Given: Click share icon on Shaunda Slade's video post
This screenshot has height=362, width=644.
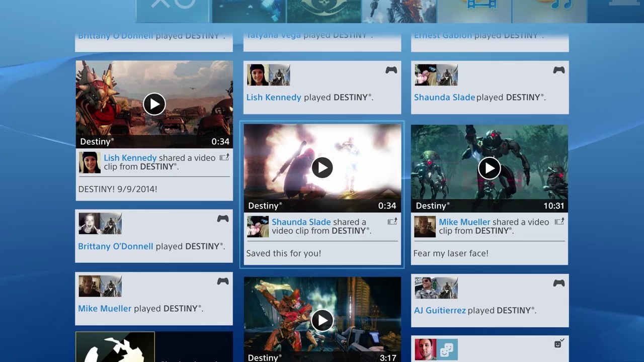Looking at the screenshot, I should pos(392,221).
